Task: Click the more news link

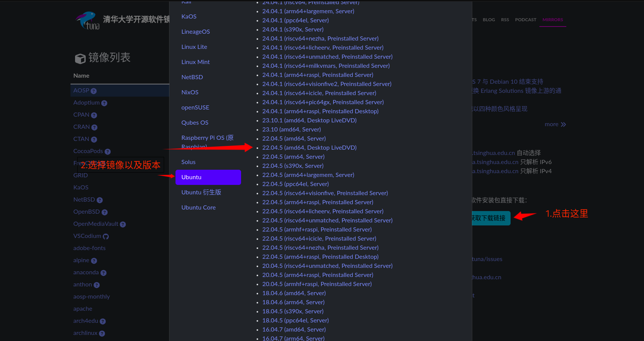Action: coord(555,125)
